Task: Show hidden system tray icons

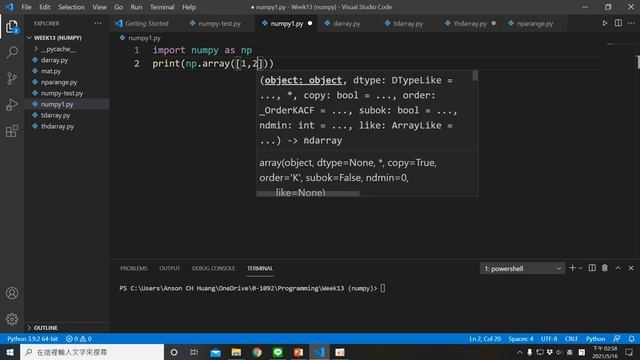Action: pyautogui.click(x=519, y=352)
